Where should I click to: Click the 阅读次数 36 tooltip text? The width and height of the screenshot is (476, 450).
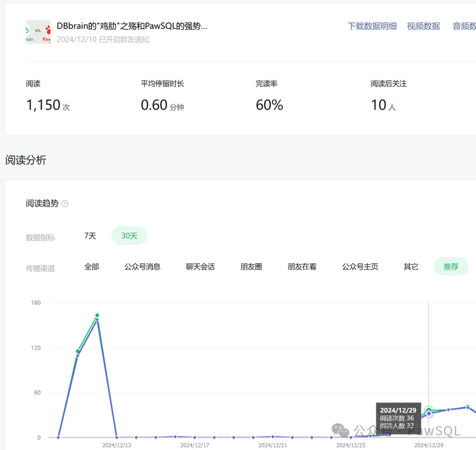(397, 418)
